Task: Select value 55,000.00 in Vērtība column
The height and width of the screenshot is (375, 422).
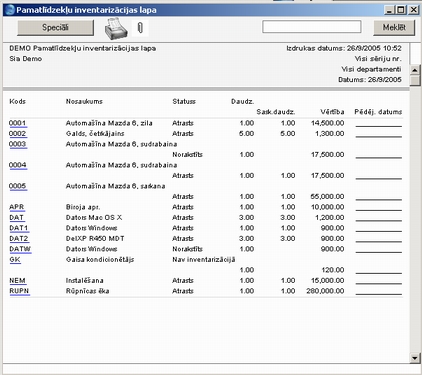Action: pos(327,197)
